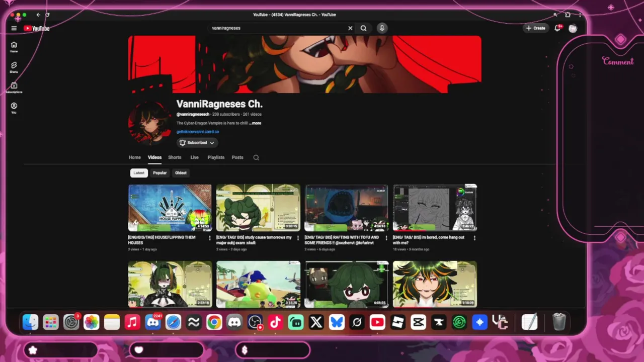
Task: Open Safari from the dock
Action: (173, 322)
